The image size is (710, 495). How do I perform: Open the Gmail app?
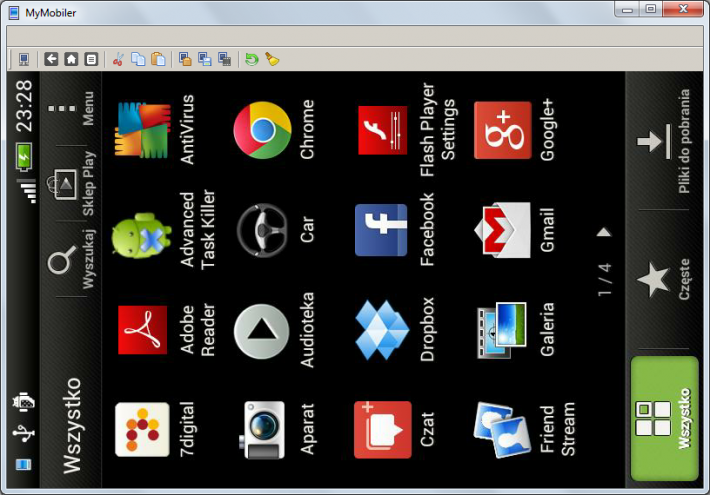[503, 230]
